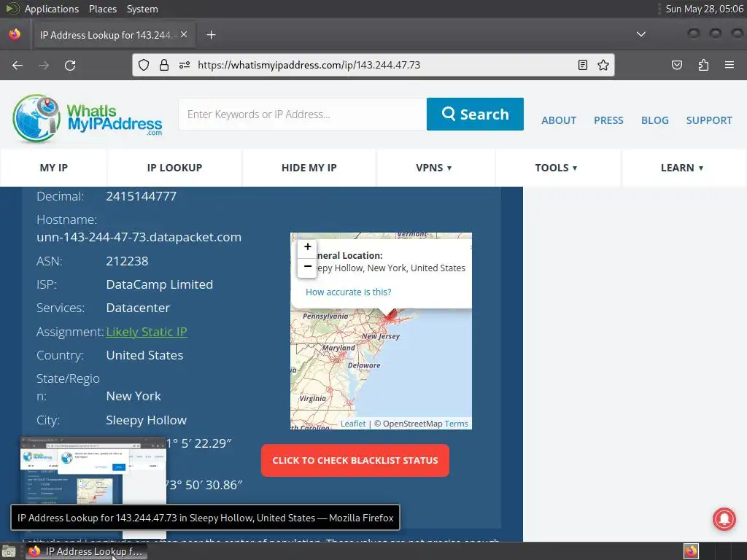Click the date and time clock
Viewport: 747px width, 560px height.
tap(704, 9)
